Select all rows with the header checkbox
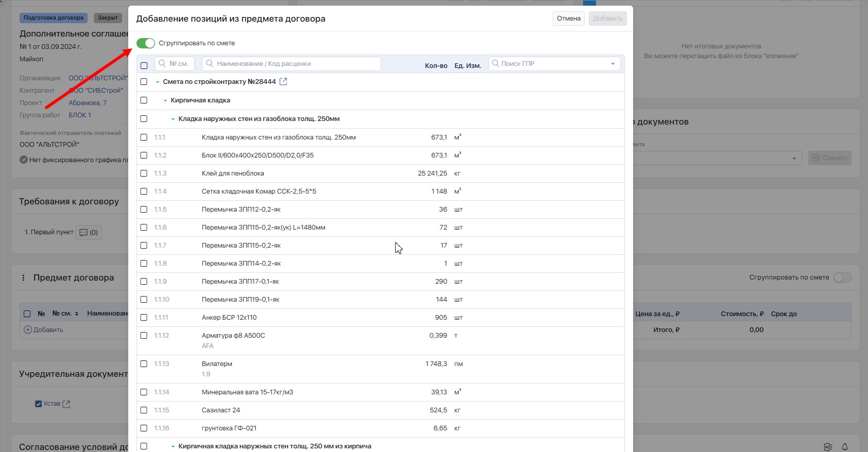 (x=144, y=65)
